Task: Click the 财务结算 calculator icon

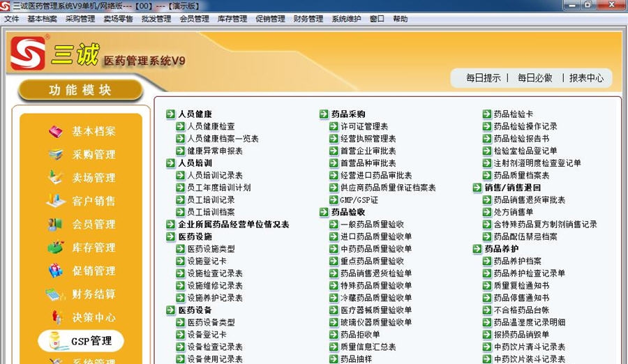Action: point(56,294)
